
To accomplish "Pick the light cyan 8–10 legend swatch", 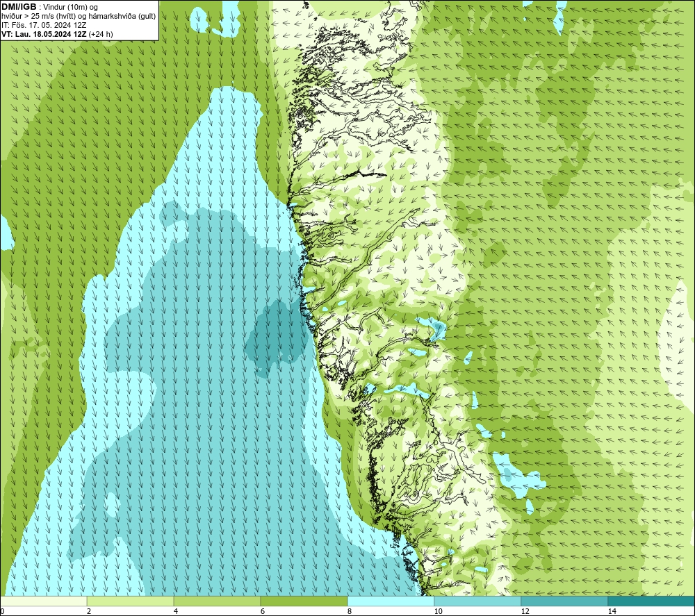I will [x=391, y=601].
